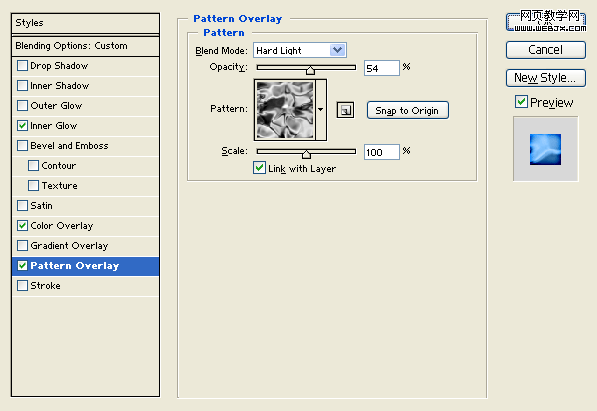Open the Satin settings

click(x=85, y=205)
